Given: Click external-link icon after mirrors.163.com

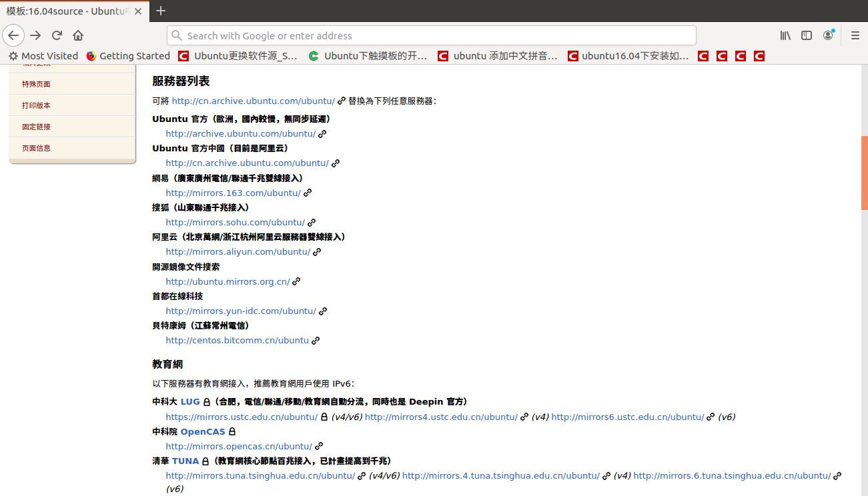Looking at the screenshot, I should pos(308,193).
